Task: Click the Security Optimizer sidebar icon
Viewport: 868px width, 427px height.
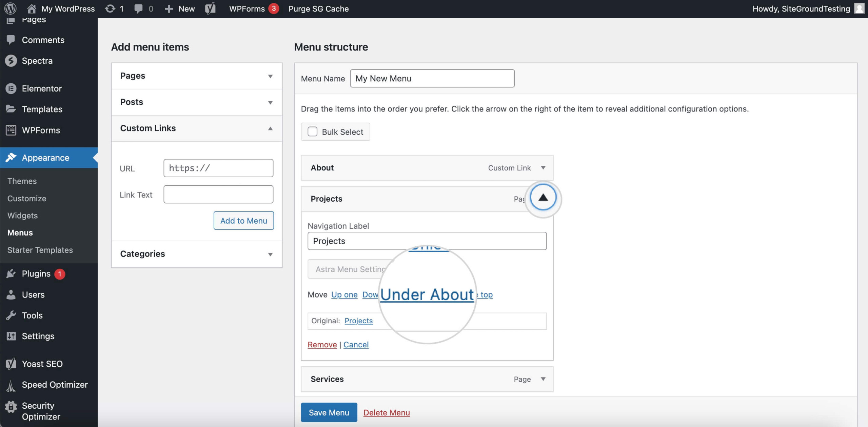Action: pyautogui.click(x=11, y=406)
